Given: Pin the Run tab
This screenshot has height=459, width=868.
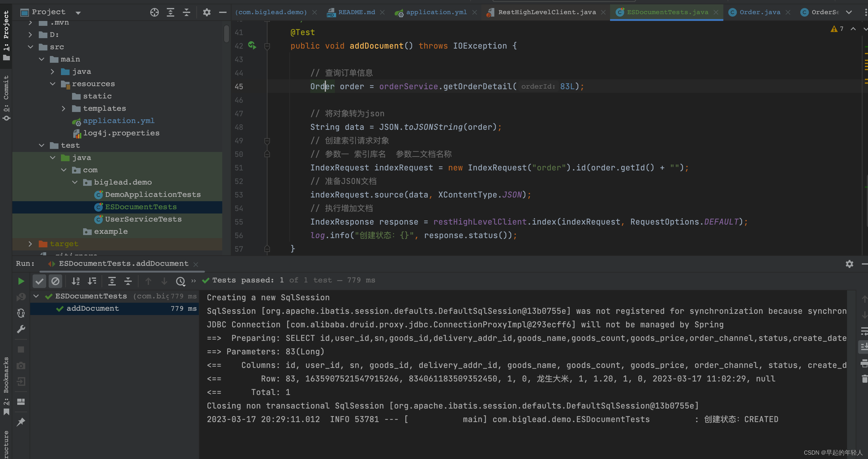Looking at the screenshot, I should click(x=21, y=421).
